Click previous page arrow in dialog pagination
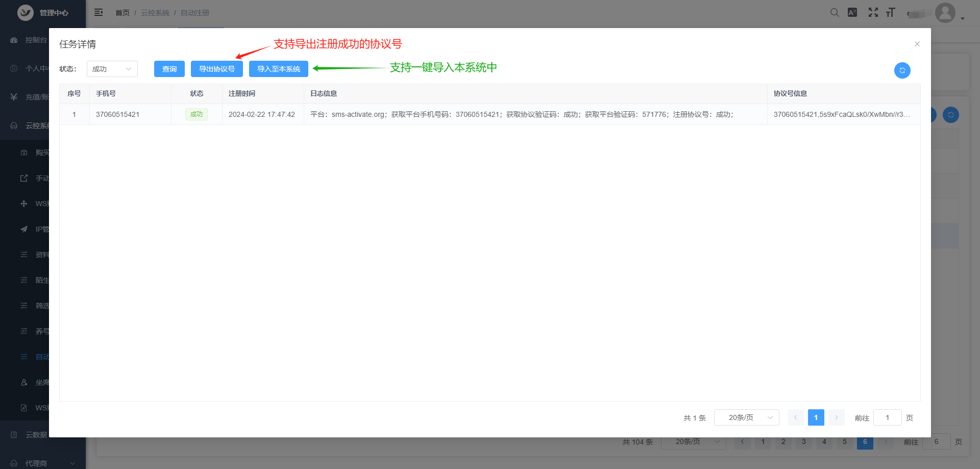 (795, 417)
